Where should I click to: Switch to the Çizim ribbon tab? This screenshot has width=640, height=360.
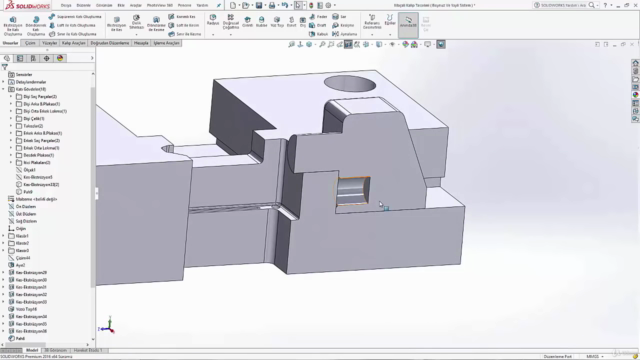click(x=30, y=43)
